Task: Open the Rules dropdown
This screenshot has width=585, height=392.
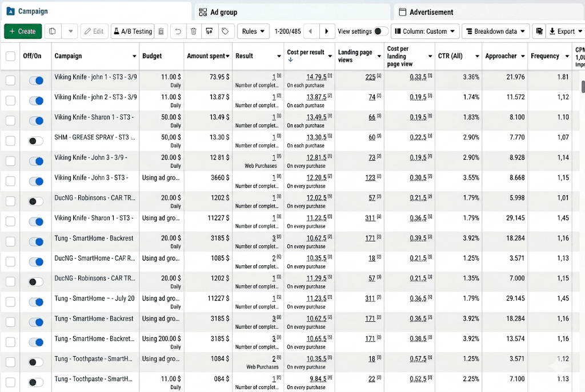Action: click(253, 31)
